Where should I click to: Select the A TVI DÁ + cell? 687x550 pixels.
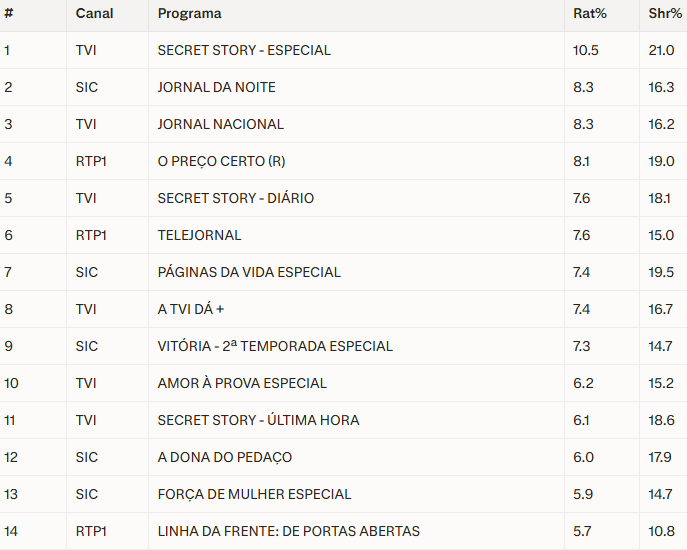pos(191,309)
